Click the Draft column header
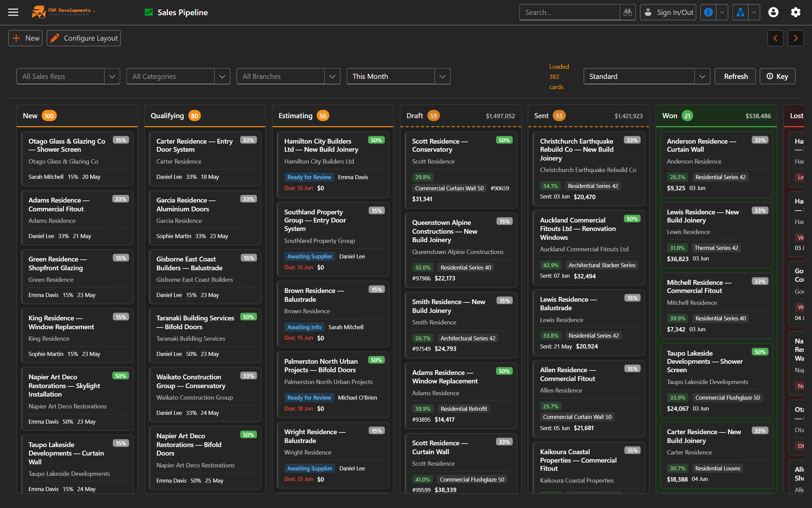The width and height of the screenshot is (812, 508). [460, 116]
